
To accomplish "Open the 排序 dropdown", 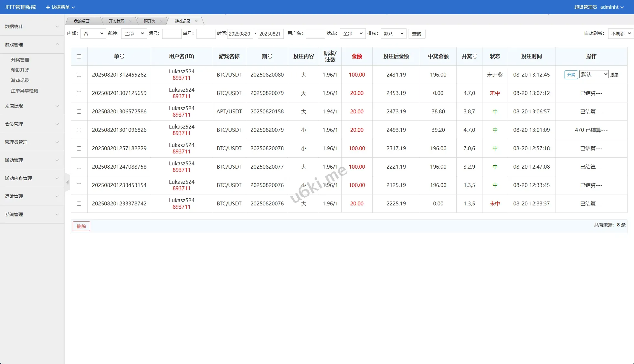I will pos(393,34).
